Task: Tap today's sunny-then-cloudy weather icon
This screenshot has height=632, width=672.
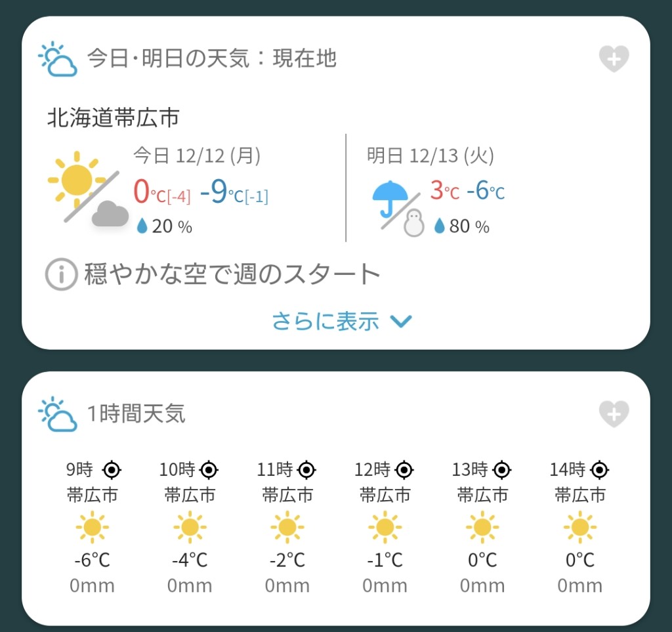Action: click(89, 188)
